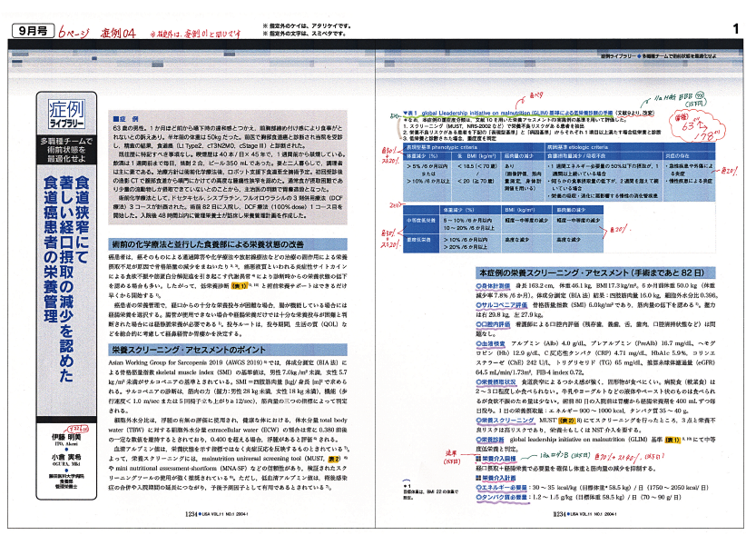Viewport: 756px width, 535px height.
Task: Click the bullet icon beside 身体計測値
Action: coord(476,286)
